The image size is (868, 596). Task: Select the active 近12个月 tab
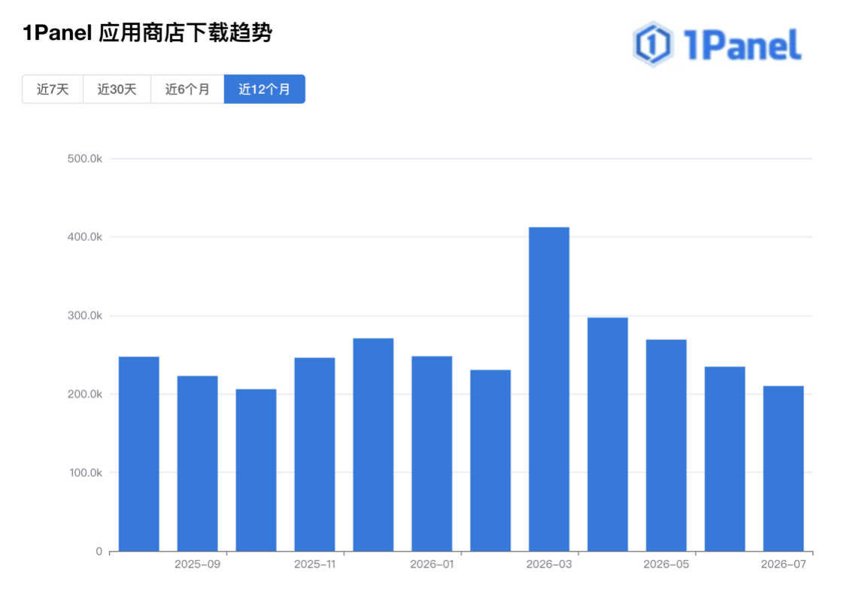click(x=265, y=90)
